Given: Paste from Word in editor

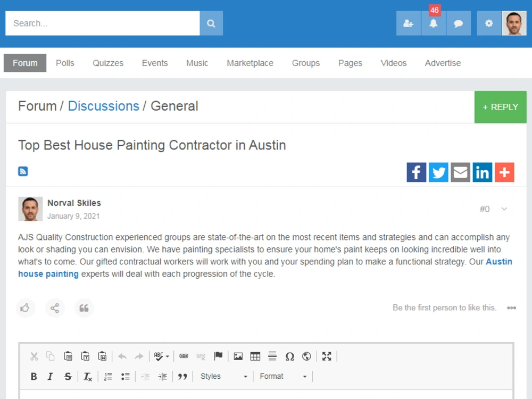Looking at the screenshot, I should [102, 356].
